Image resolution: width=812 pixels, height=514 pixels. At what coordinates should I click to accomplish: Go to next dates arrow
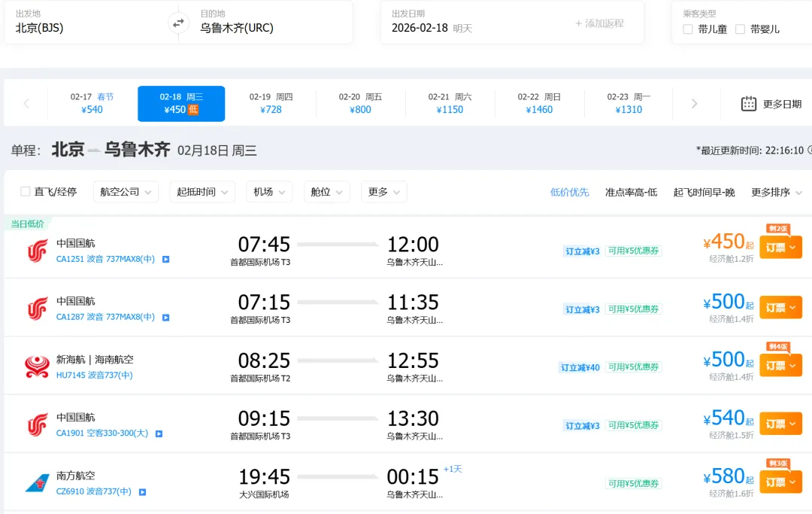pyautogui.click(x=694, y=104)
